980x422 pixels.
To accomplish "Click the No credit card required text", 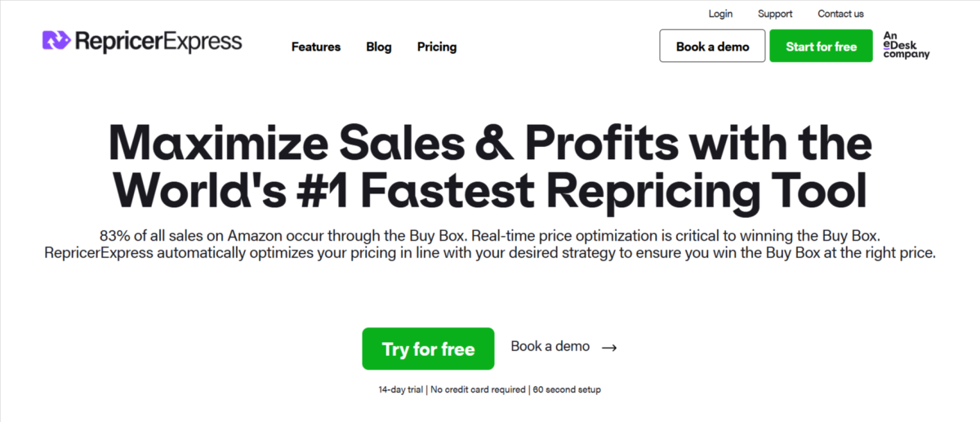I will click(479, 390).
